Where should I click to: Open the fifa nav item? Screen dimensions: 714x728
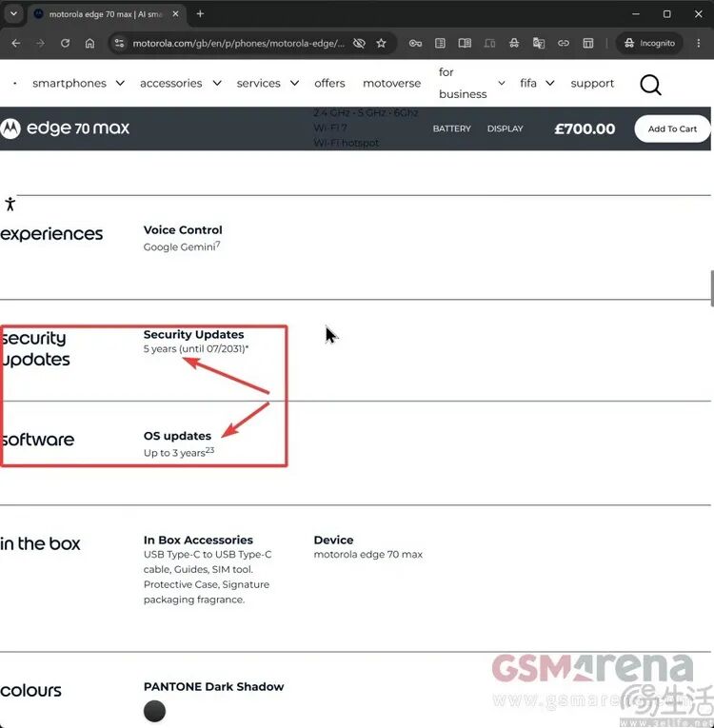click(528, 83)
